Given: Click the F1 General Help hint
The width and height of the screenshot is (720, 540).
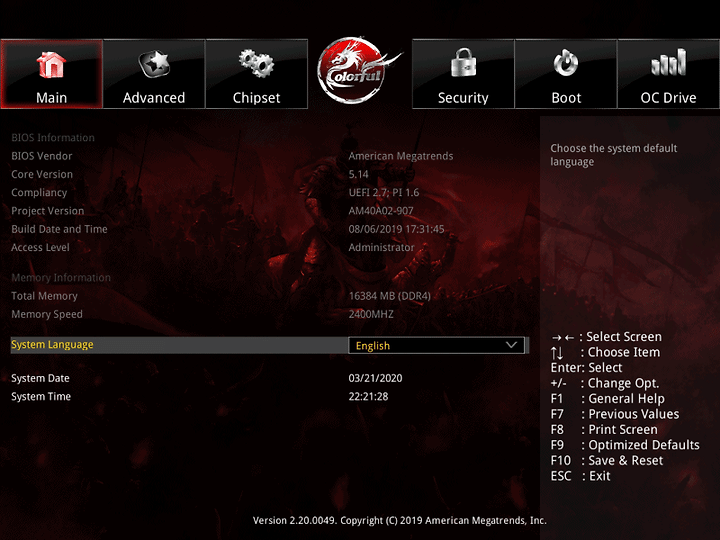Looking at the screenshot, I should (608, 399).
